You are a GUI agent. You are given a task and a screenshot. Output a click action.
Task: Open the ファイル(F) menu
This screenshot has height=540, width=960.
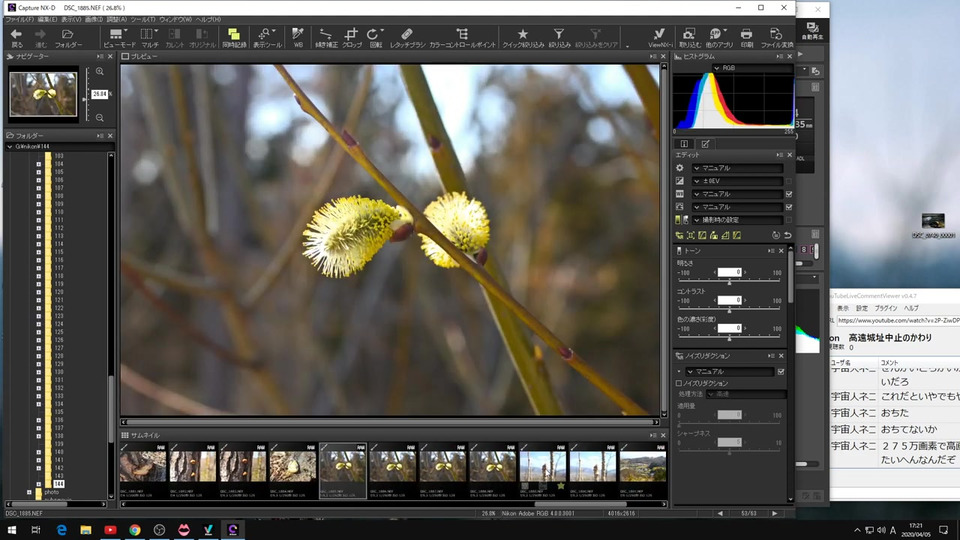click(x=18, y=20)
